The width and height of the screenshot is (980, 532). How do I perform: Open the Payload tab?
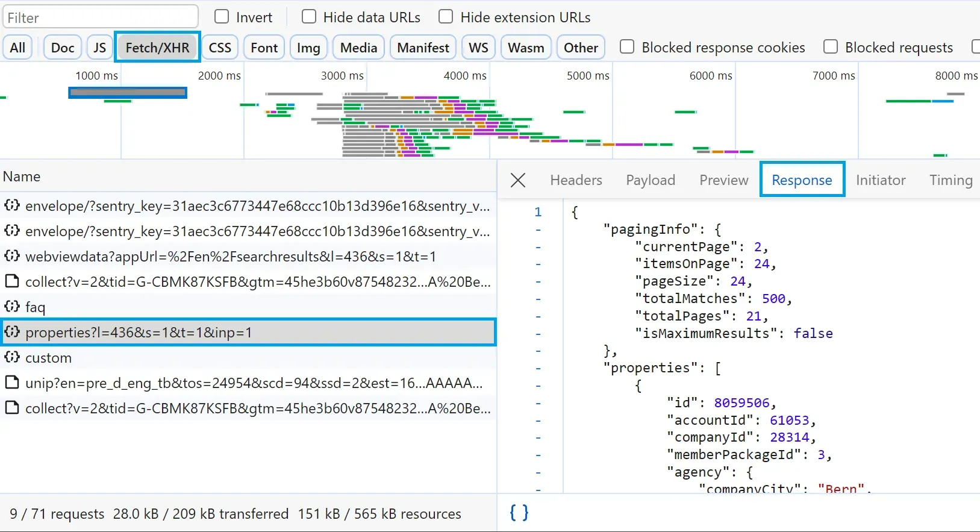point(651,180)
